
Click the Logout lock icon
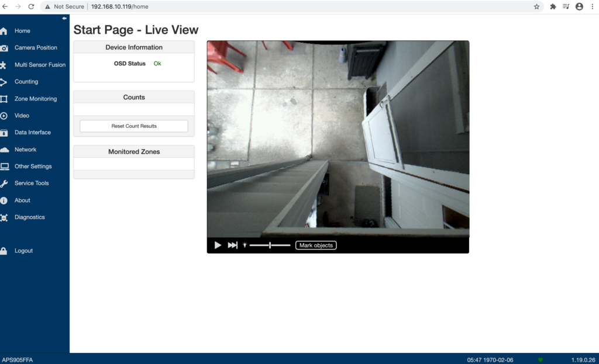coord(4,251)
